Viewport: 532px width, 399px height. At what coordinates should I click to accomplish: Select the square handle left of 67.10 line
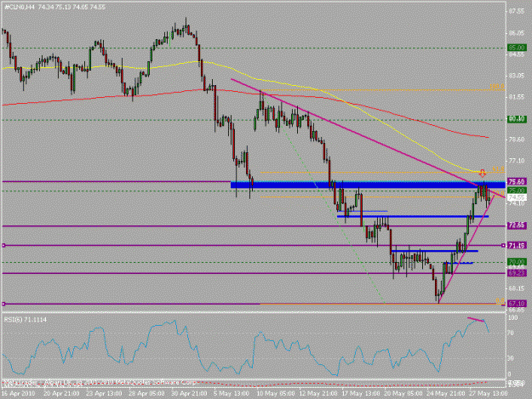(x=3, y=304)
